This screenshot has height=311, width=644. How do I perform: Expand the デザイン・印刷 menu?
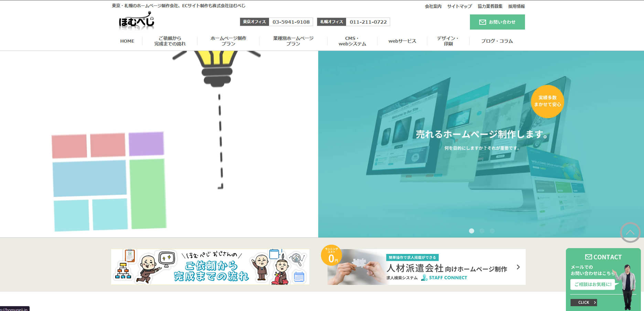pos(448,41)
